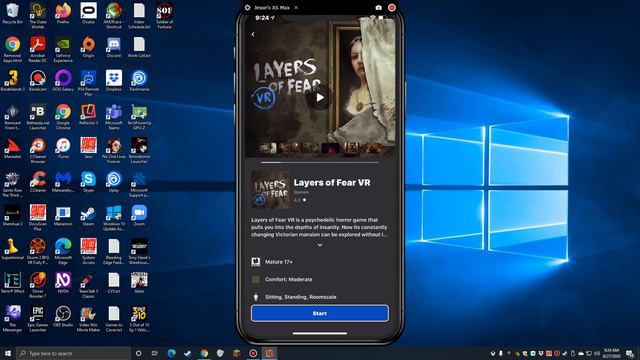The height and width of the screenshot is (360, 640).
Task: Open Reflector settings gear for Jesse's XS Max
Action: [247, 8]
